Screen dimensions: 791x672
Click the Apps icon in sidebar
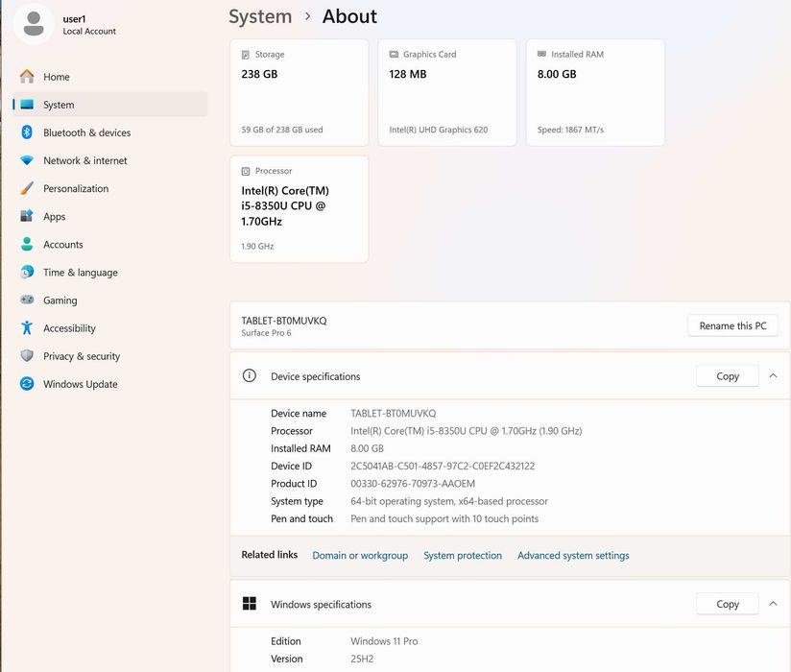tap(27, 216)
